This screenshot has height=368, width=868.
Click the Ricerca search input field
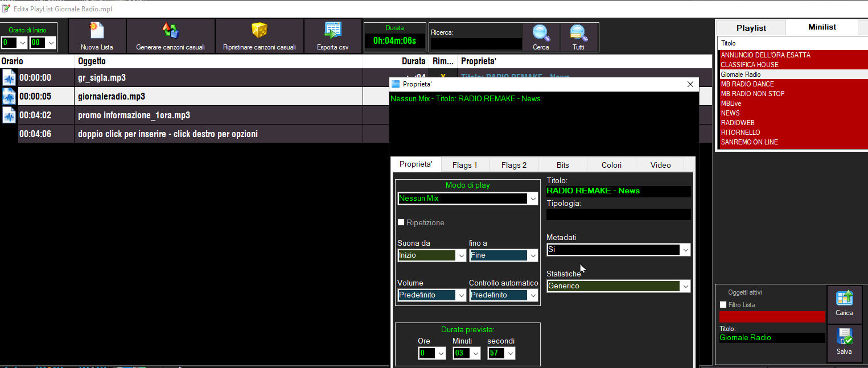coord(476,44)
